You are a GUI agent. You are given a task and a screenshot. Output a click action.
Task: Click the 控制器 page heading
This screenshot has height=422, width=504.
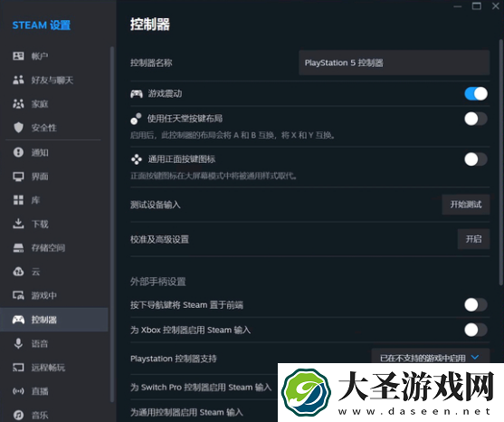(x=150, y=24)
